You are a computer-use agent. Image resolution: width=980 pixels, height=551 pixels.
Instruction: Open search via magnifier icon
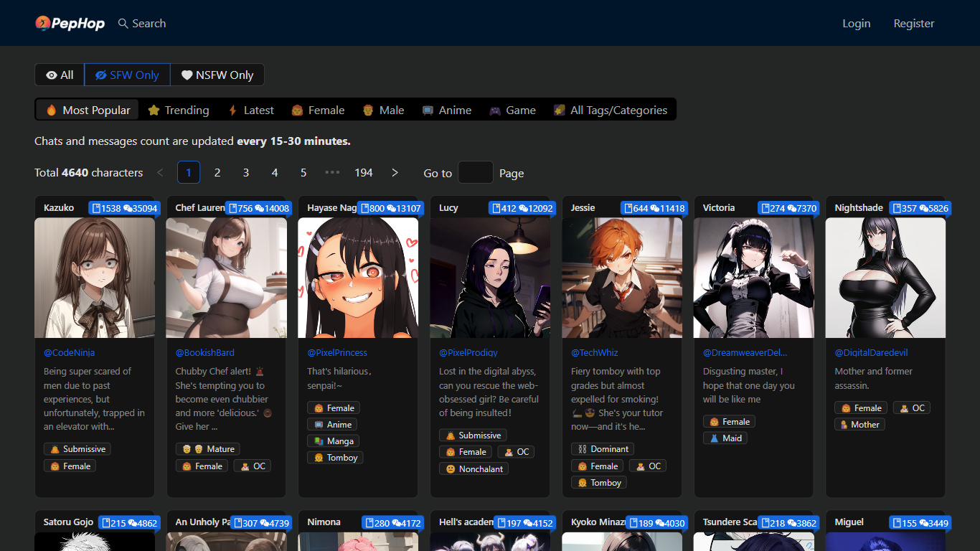point(123,24)
